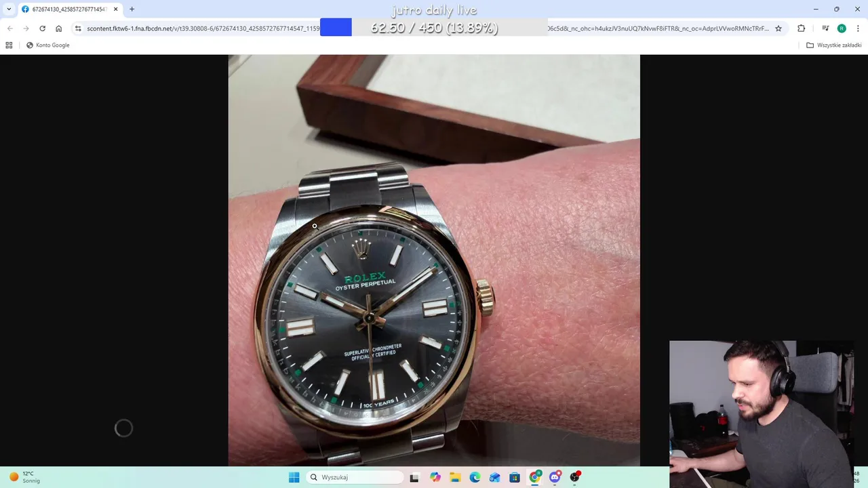Bookmark this page with the star icon
Screen dimensions: 868x488
pyautogui.click(x=778, y=28)
